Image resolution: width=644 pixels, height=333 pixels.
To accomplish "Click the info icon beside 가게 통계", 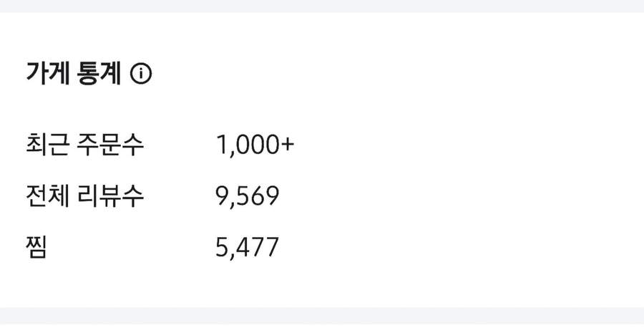I will [142, 73].
